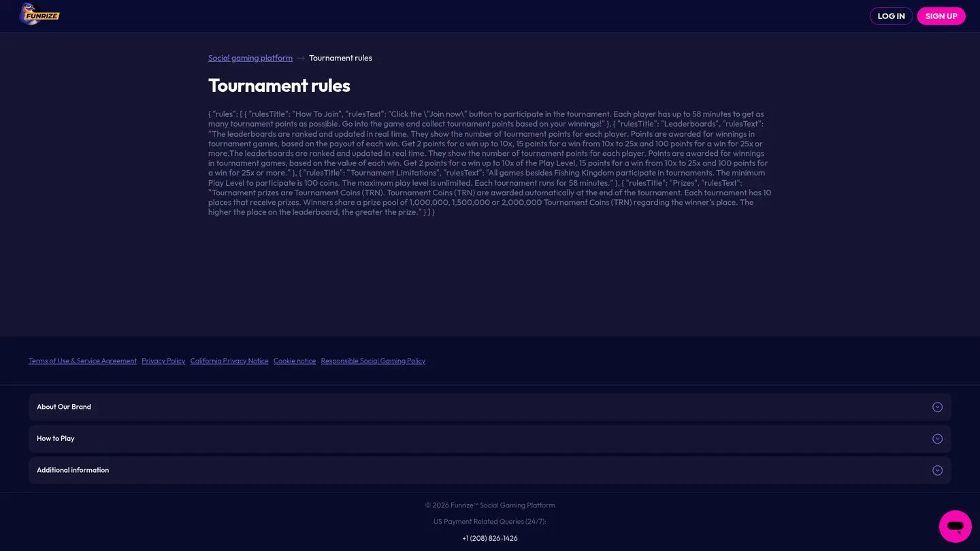
Task: Click the SIGN UP button
Action: click(x=941, y=16)
